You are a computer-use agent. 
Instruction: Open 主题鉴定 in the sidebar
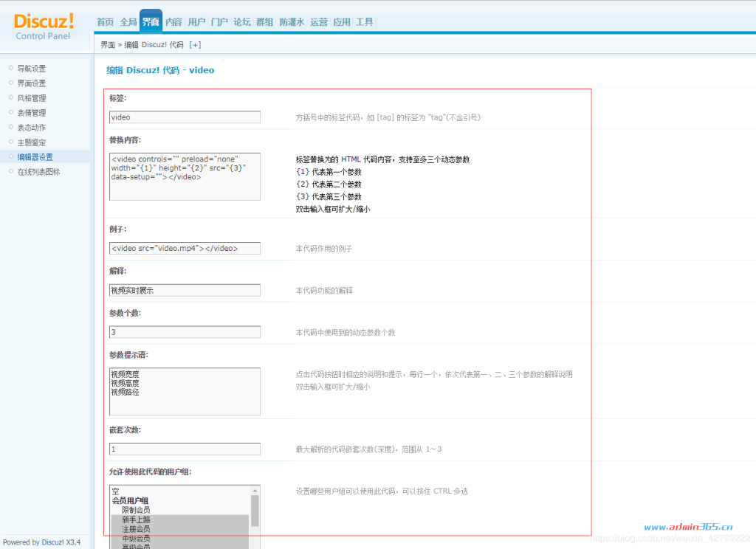tap(32, 142)
